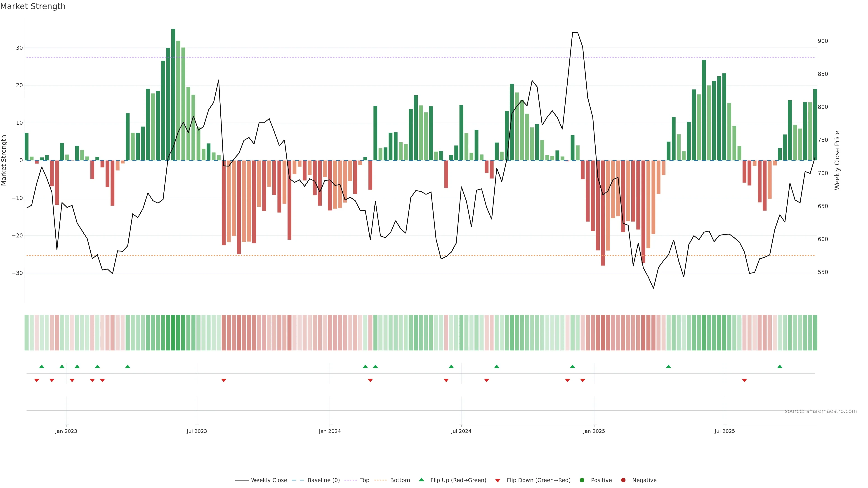Click the Negative red circle legend icon
Screen dimensions: 868x488
(x=623, y=480)
